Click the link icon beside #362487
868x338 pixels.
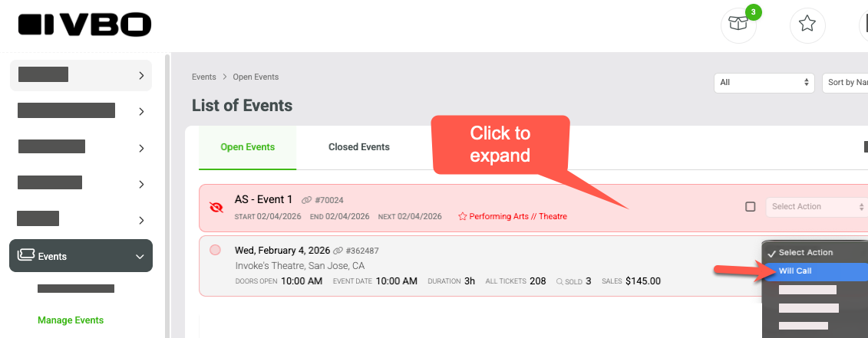338,251
